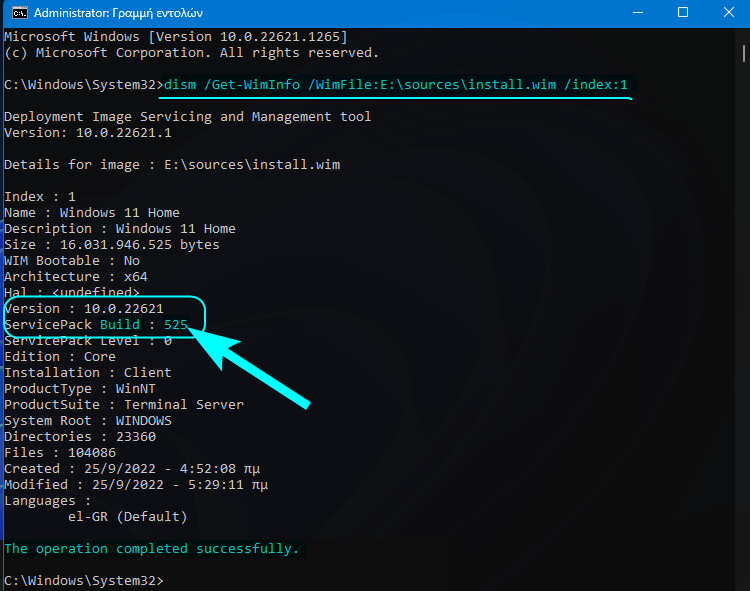The image size is (750, 591).
Task: Click the 'Size : 16.031.946.525 bytes' line
Action: [x=112, y=244]
